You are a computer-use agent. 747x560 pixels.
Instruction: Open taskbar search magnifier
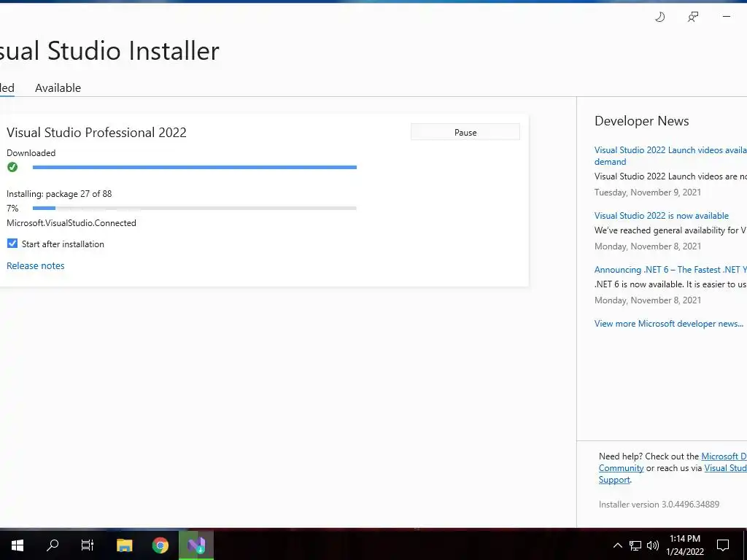[x=53, y=545]
